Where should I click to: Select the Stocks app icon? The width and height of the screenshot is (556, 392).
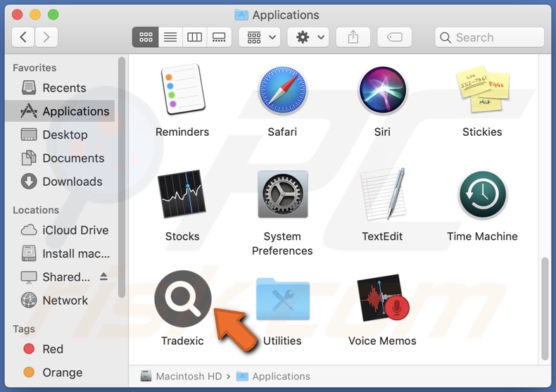pyautogui.click(x=182, y=194)
